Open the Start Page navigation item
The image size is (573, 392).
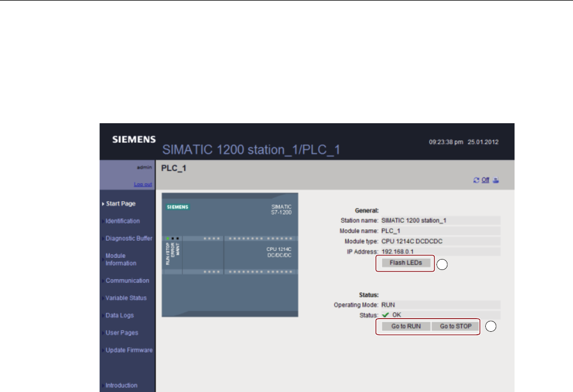120,203
